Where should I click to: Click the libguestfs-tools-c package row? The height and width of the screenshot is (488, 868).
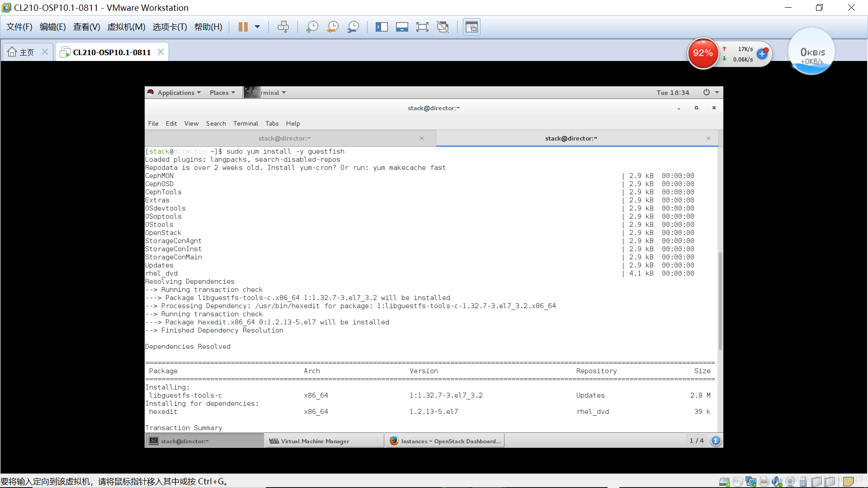click(429, 395)
